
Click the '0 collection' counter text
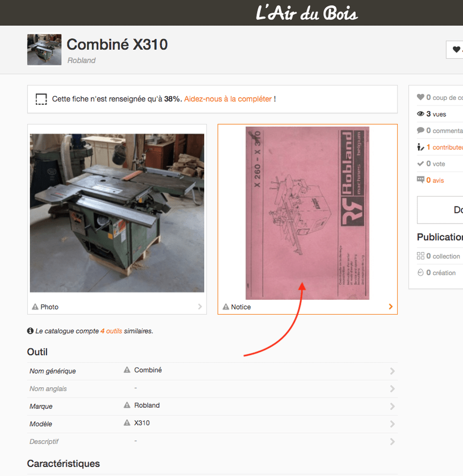443,256
